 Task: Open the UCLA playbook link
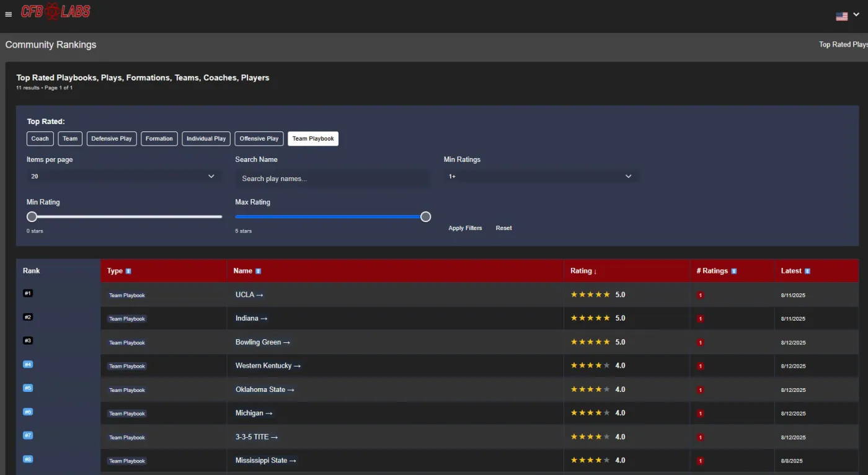[249, 295]
